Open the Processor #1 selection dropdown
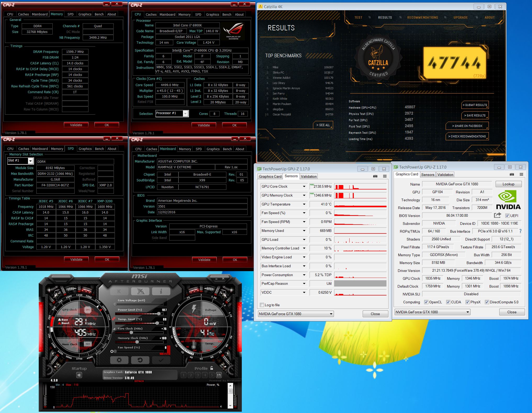 (x=186, y=114)
